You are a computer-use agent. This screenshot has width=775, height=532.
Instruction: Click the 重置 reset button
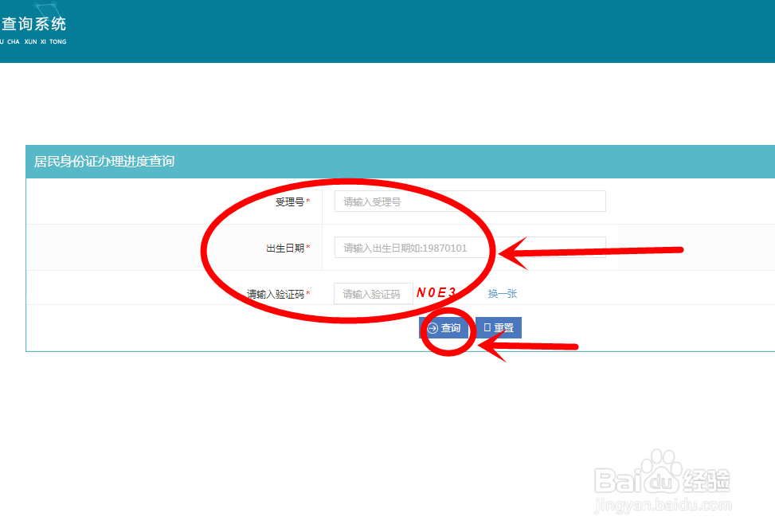tap(499, 328)
